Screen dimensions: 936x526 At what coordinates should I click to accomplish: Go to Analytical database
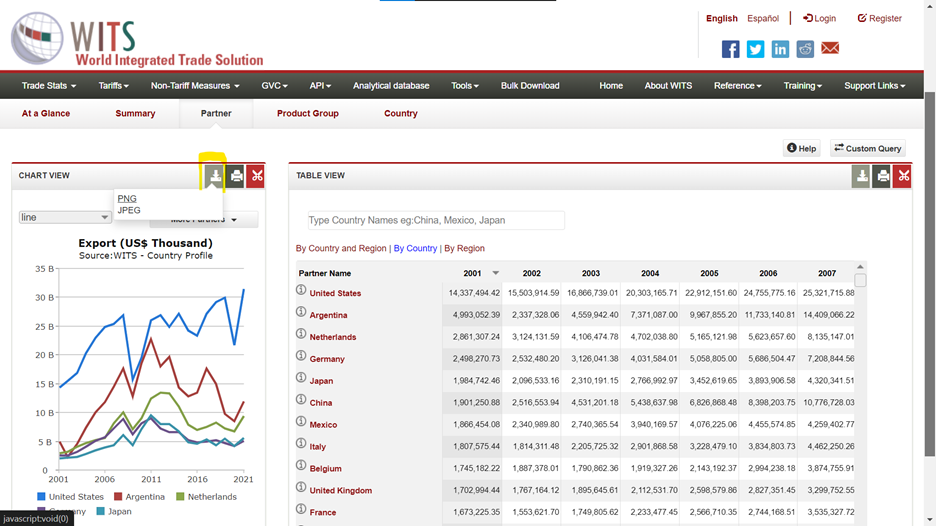point(391,85)
